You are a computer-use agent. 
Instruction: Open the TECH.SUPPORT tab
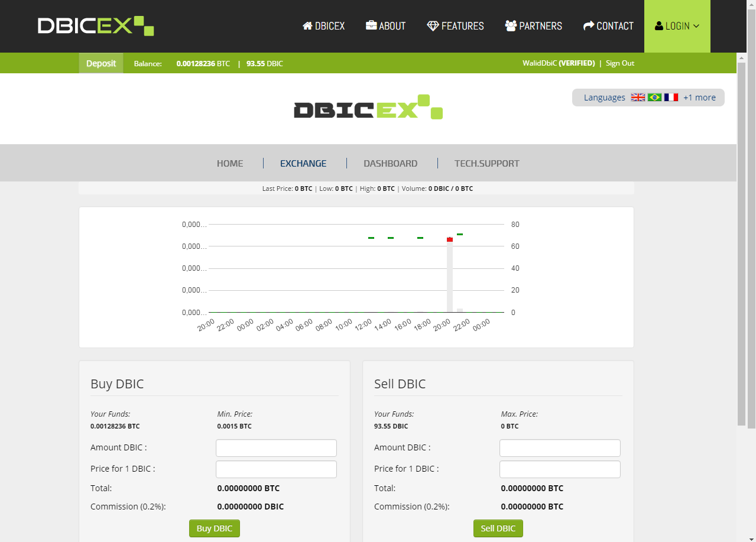[x=487, y=164]
